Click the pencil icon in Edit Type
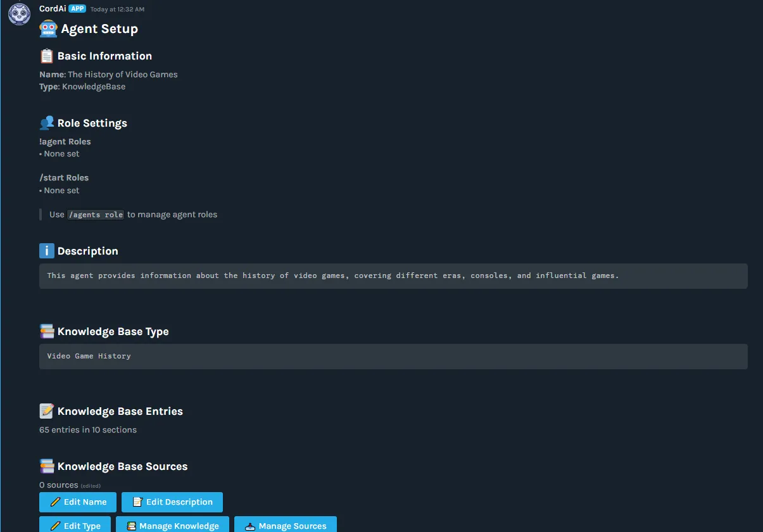 [55, 526]
